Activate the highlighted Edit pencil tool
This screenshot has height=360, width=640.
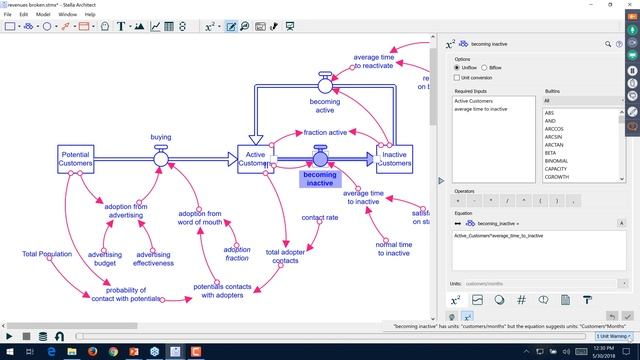231,27
